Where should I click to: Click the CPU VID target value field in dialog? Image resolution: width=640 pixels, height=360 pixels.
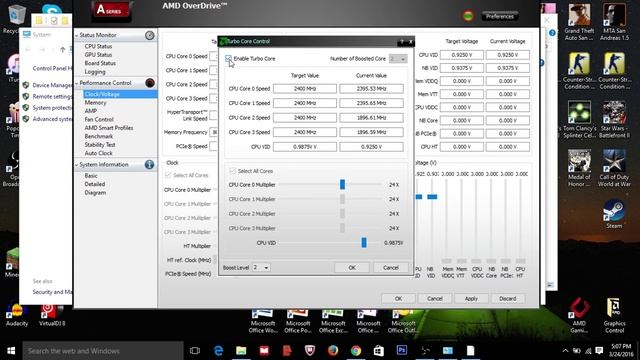click(x=305, y=147)
